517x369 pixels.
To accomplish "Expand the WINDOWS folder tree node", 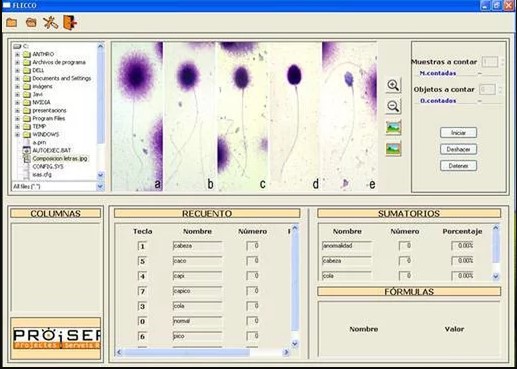I will click(x=17, y=135).
